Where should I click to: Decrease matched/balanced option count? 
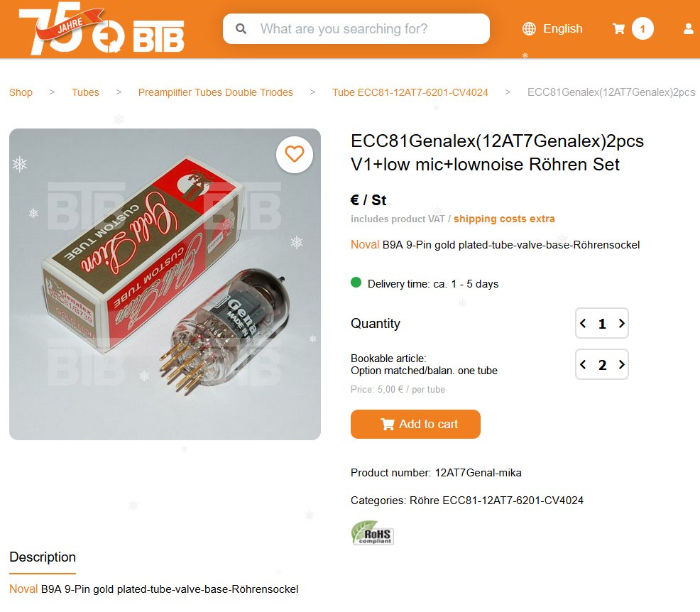pos(583,364)
